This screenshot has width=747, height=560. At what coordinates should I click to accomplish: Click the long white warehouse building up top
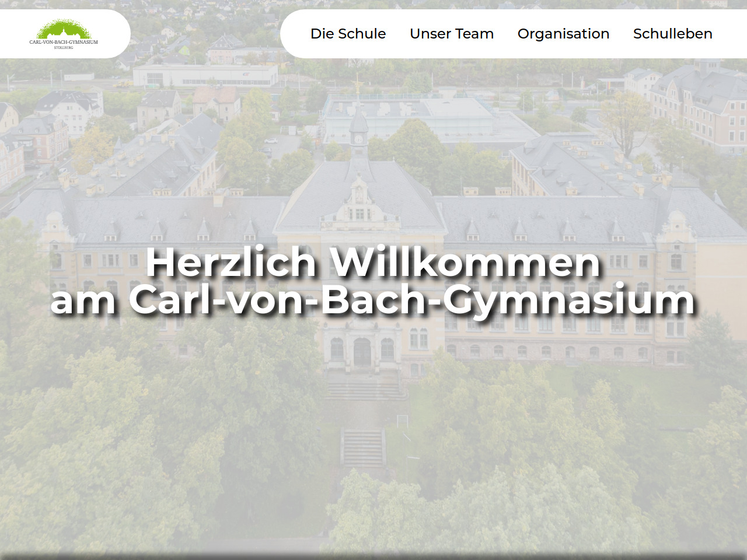(x=205, y=75)
